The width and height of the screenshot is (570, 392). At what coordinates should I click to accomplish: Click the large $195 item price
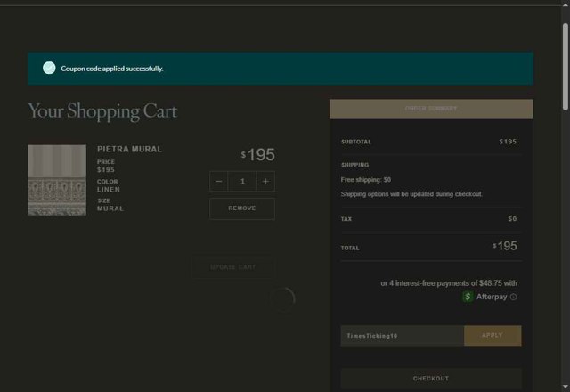click(257, 155)
